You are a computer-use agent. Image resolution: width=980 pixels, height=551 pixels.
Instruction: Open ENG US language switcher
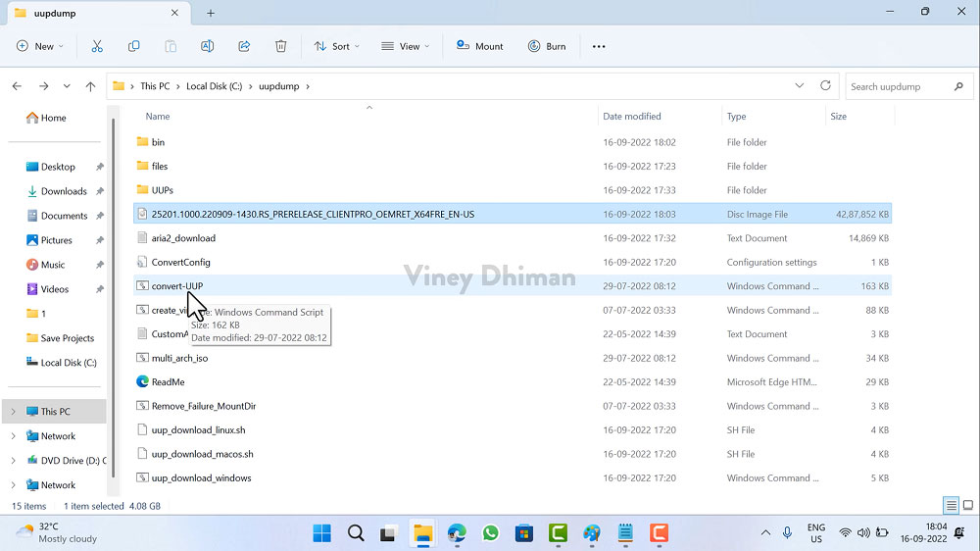(x=815, y=533)
